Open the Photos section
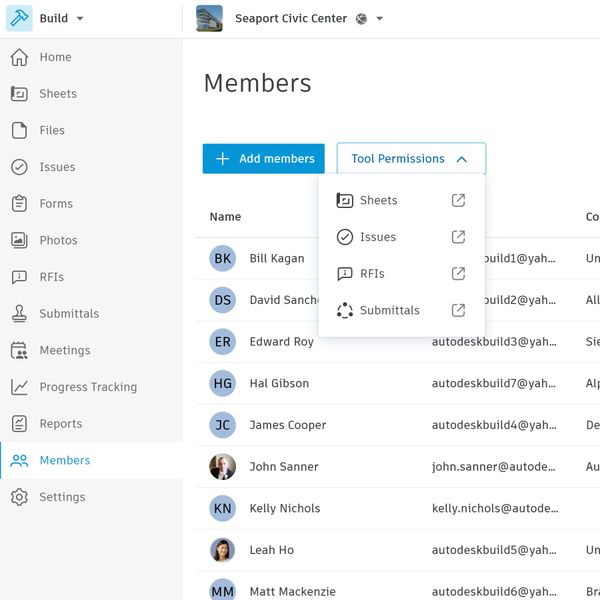Screen dimensions: 600x600 (58, 240)
